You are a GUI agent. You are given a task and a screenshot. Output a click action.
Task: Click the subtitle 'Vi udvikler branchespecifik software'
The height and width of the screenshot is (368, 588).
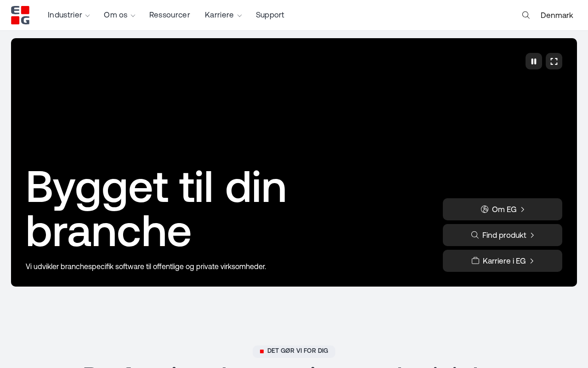pyautogui.click(x=146, y=266)
